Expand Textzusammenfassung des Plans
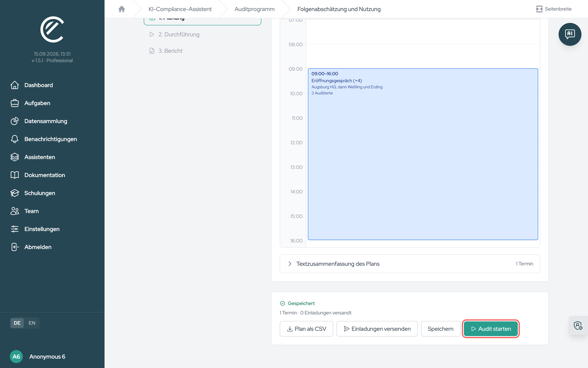Screen dimensions: 588x368 click(x=410, y=264)
